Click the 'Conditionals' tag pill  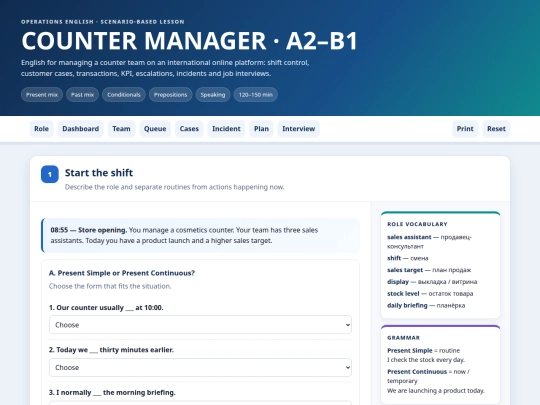click(124, 95)
